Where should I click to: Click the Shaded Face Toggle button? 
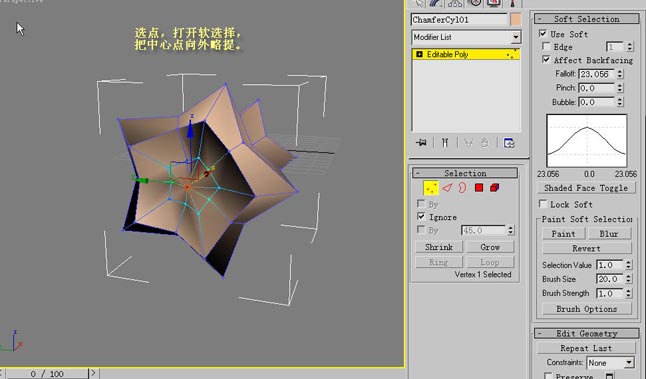click(x=586, y=188)
